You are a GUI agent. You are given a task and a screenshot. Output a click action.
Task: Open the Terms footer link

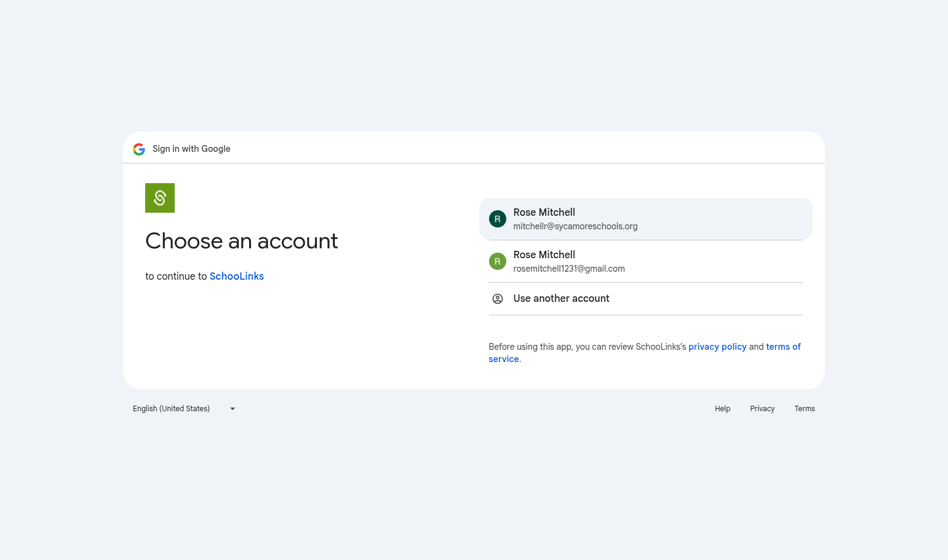tap(805, 409)
